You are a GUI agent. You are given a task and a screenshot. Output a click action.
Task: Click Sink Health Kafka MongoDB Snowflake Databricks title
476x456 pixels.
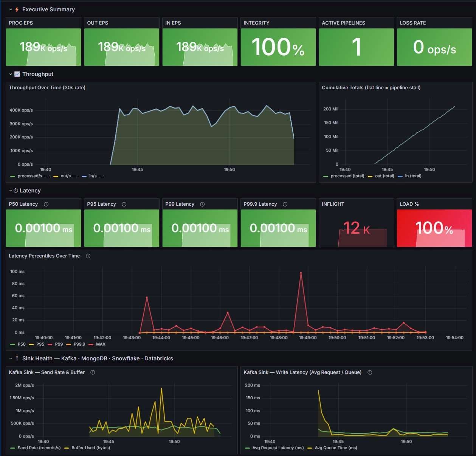[98, 358]
